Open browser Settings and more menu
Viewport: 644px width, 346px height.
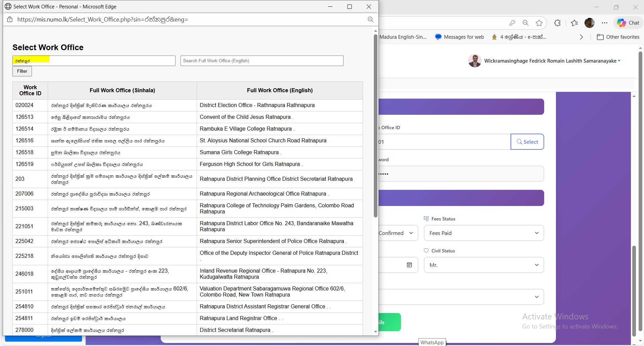[604, 23]
